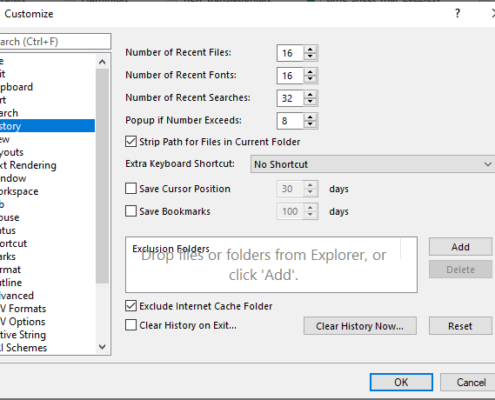Decrease Popup if Number Exceeds value
This screenshot has width=495, height=400.
click(310, 125)
